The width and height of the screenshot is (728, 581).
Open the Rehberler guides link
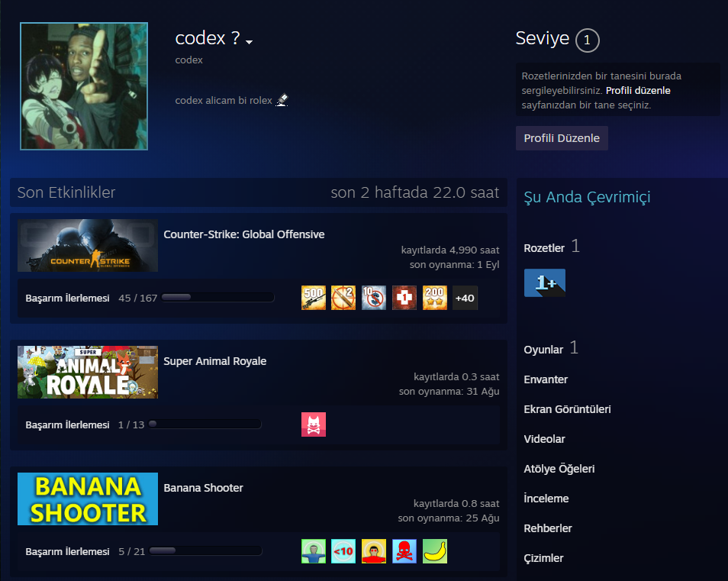point(548,528)
